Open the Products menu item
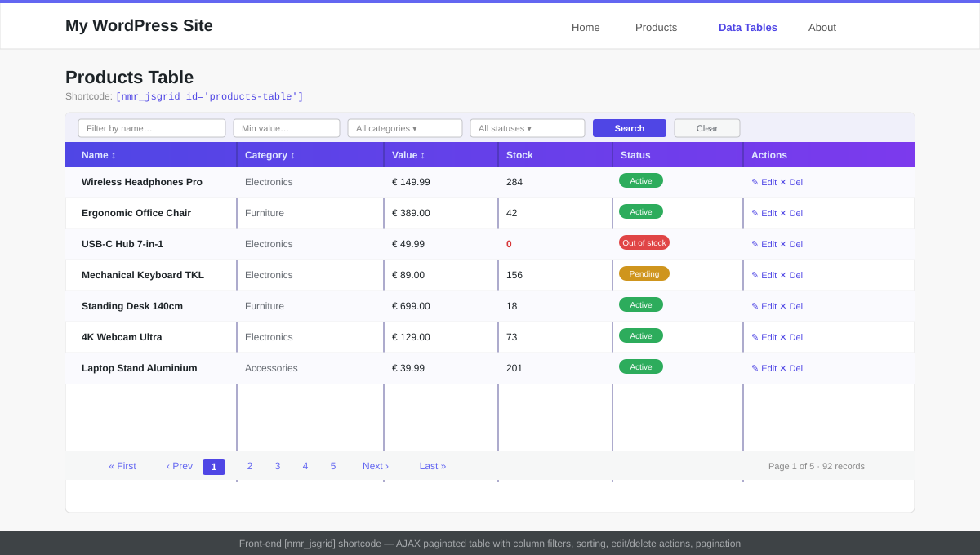This screenshot has height=555, width=980. pyautogui.click(x=657, y=27)
